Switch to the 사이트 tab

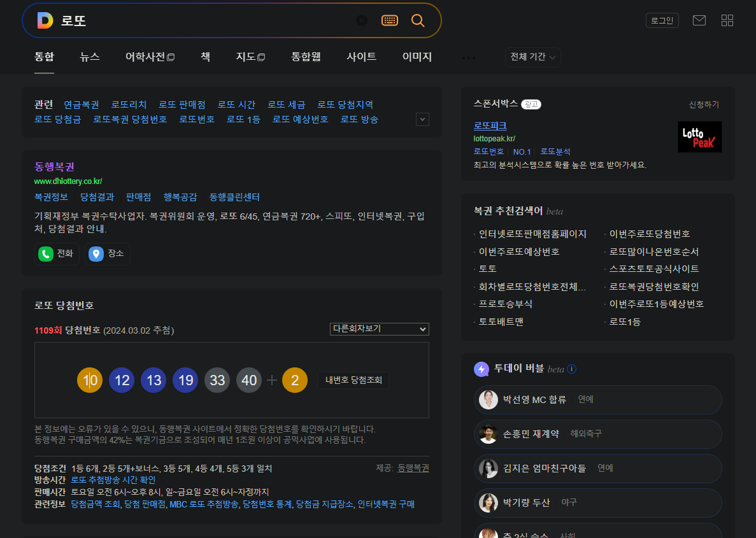pos(362,57)
